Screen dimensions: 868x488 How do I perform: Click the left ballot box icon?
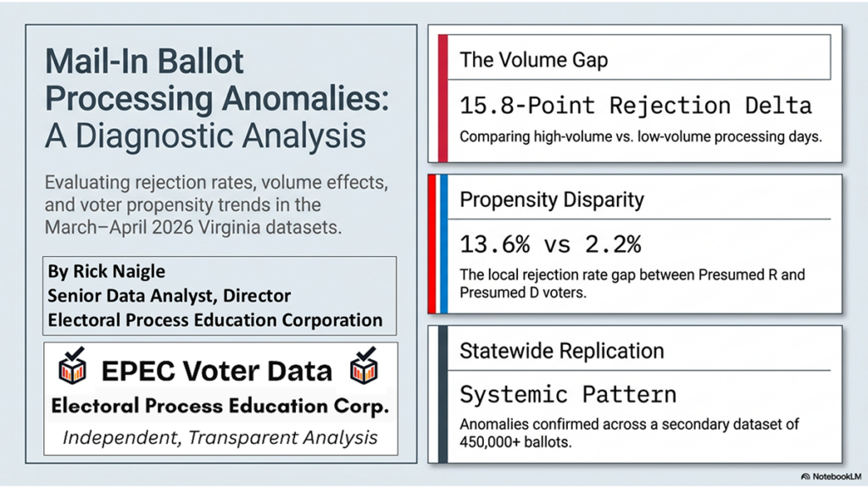click(x=72, y=367)
